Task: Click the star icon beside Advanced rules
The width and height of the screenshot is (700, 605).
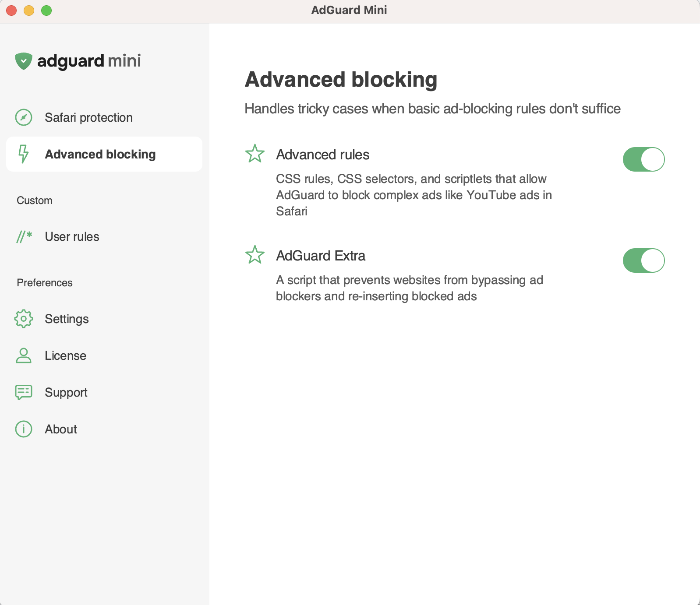Action: tap(255, 154)
